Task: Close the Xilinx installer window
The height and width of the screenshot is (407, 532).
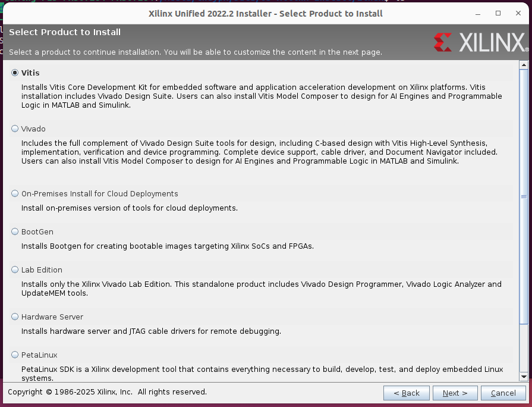Action: point(518,13)
